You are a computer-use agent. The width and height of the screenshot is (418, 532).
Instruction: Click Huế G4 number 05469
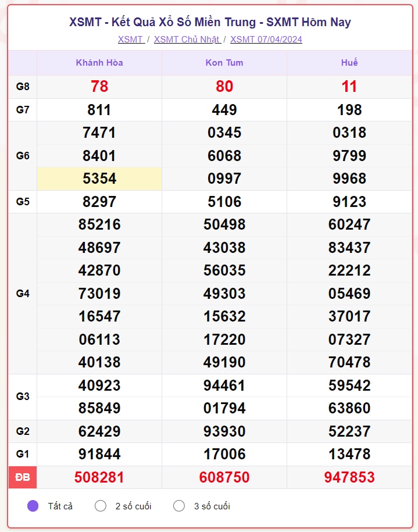tap(349, 294)
